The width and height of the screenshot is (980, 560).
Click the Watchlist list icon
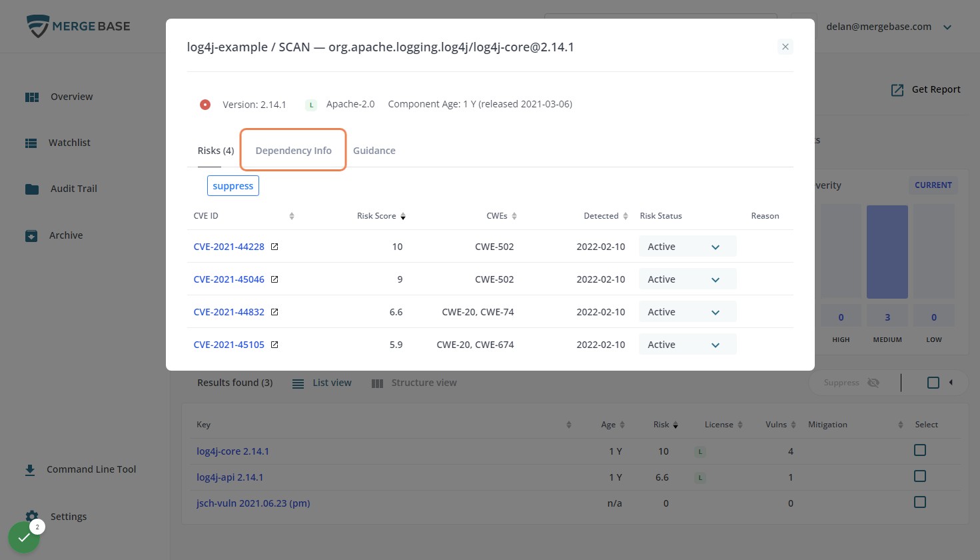[31, 143]
